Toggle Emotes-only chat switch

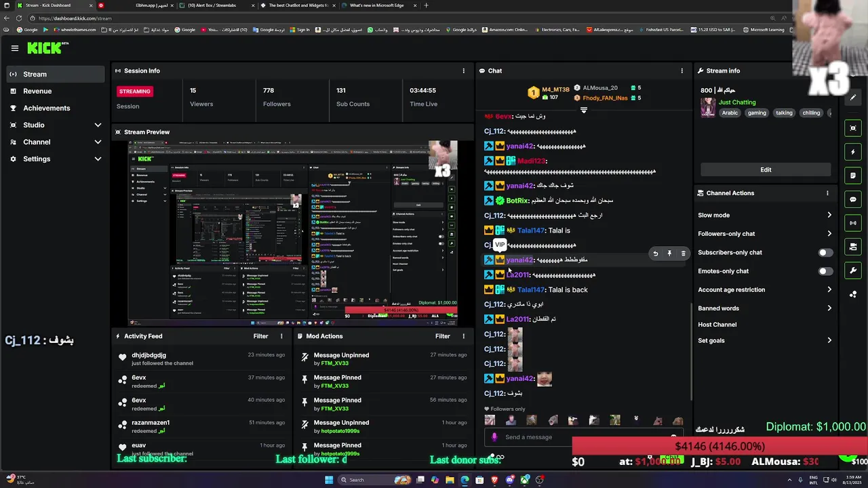[825, 271]
